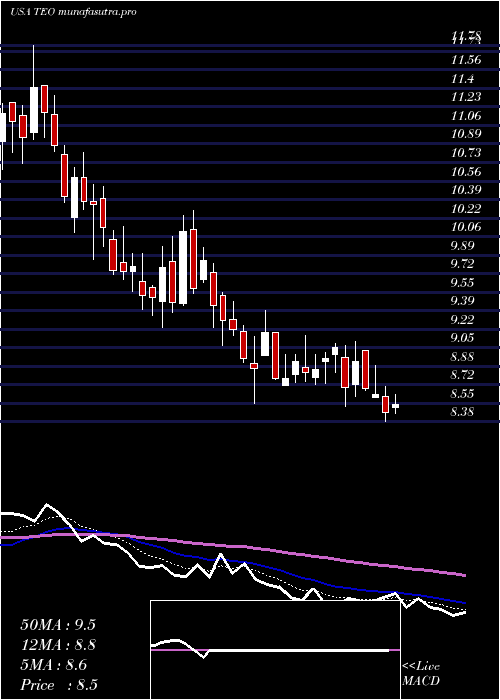Click the last white candlestick near 8.55
500x700 pixels.
click(396, 406)
